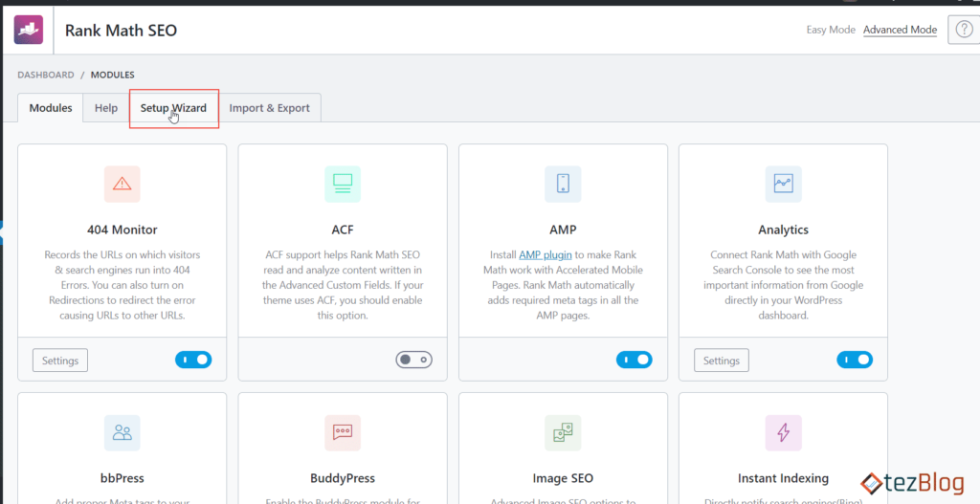Click the 404 Monitor module title
This screenshot has height=504, width=980.
click(122, 230)
